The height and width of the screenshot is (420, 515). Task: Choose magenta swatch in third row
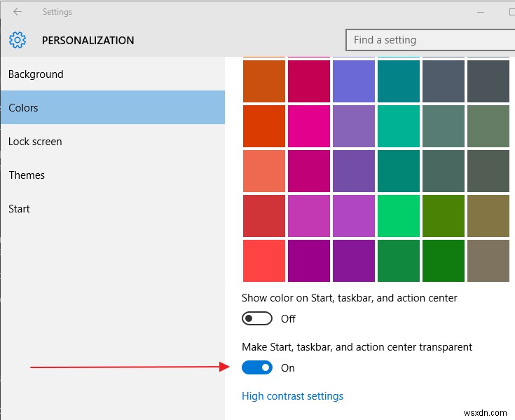(x=309, y=171)
